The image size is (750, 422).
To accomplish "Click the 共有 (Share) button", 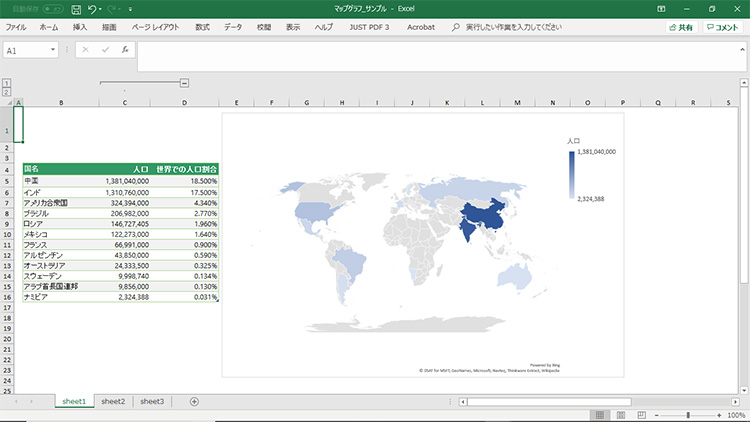I will (x=681, y=27).
